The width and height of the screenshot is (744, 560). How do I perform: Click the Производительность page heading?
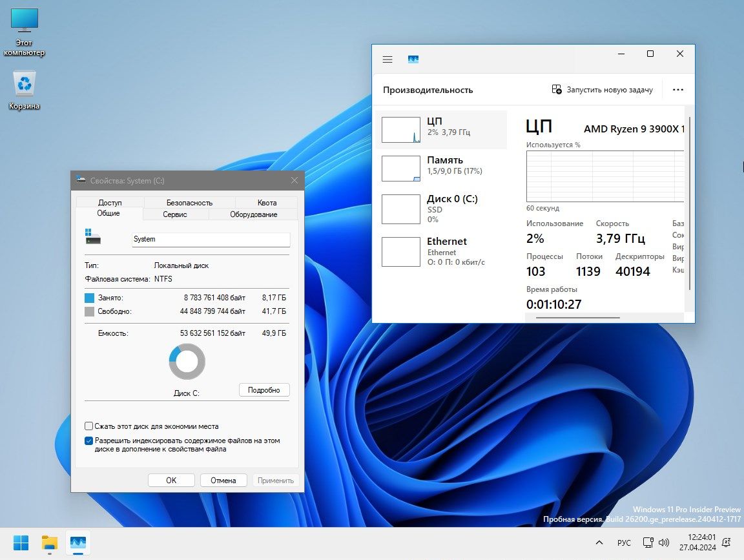tap(428, 90)
